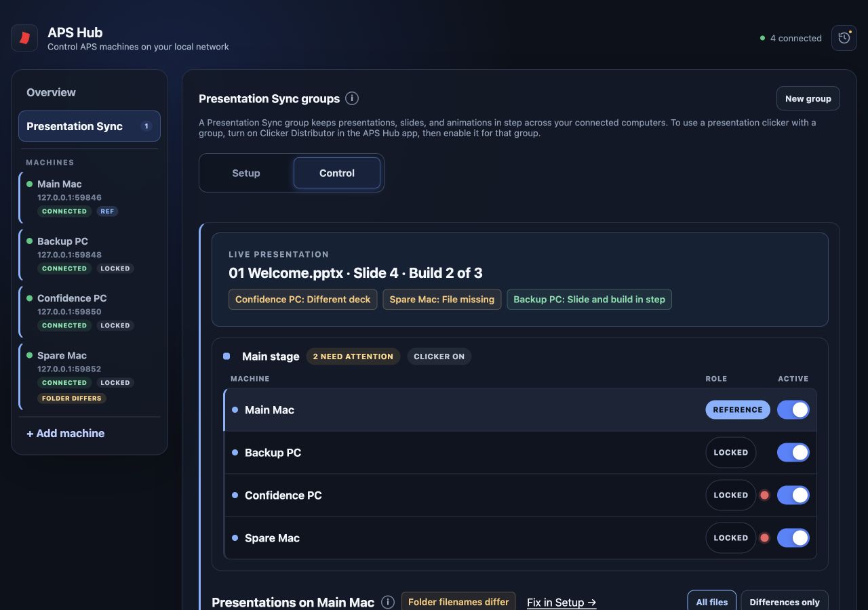This screenshot has width=868, height=610.
Task: Open Overview in the sidebar
Action: (90, 92)
